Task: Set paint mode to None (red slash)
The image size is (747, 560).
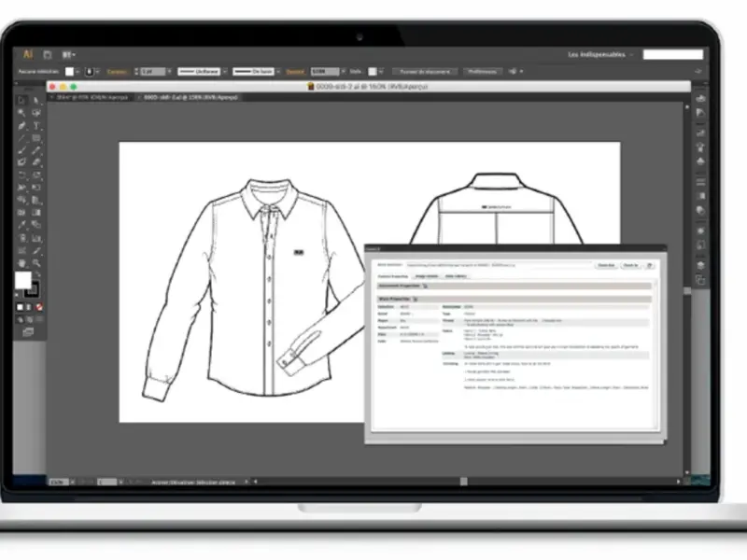Action: (x=38, y=307)
